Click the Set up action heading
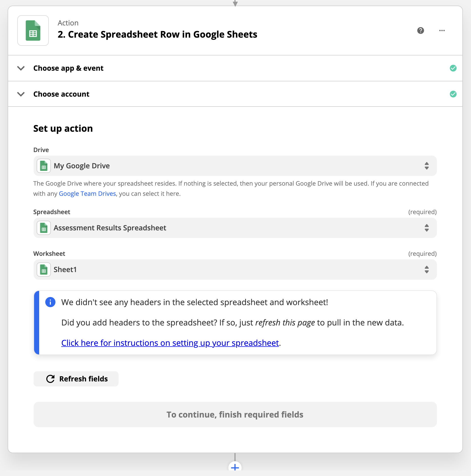This screenshot has width=471, height=476. [x=63, y=129]
